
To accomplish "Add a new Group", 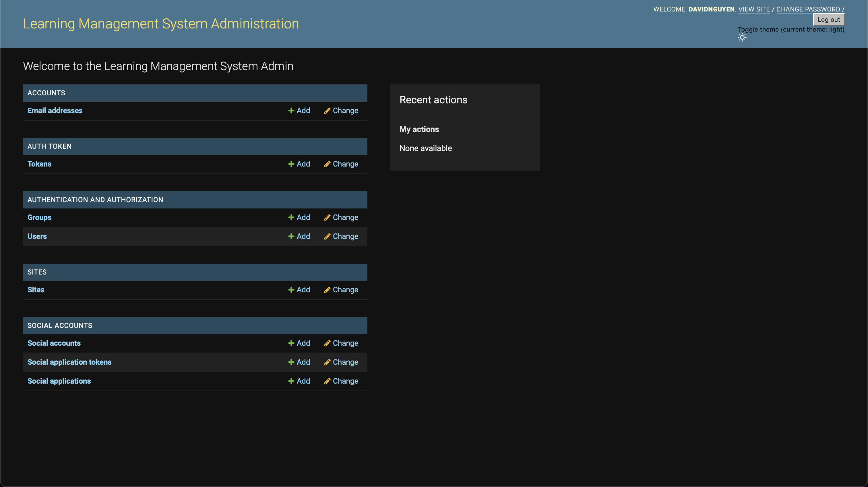I will (x=299, y=217).
